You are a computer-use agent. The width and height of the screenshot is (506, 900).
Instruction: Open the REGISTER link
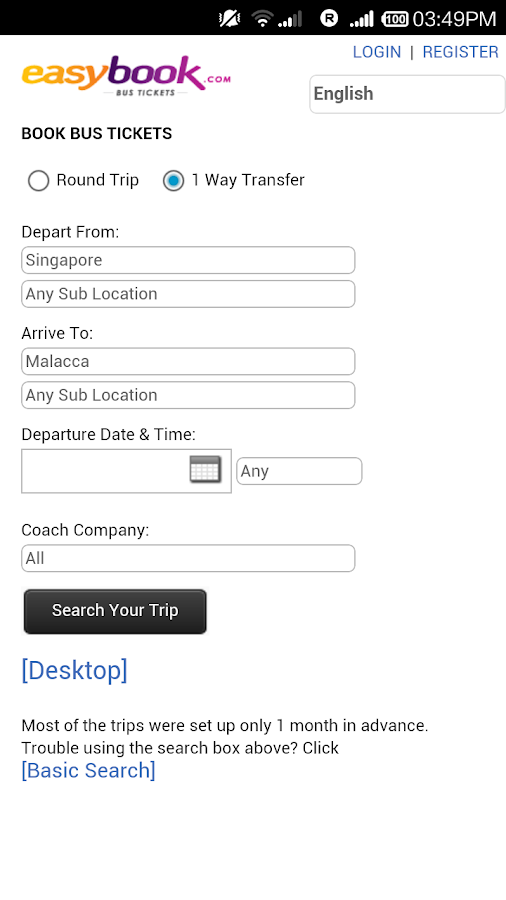461,52
